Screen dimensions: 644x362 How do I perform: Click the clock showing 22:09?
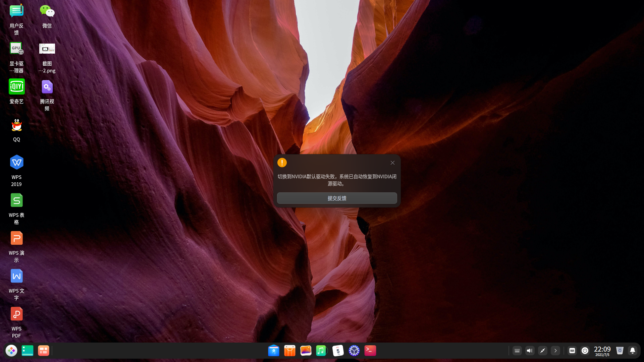pyautogui.click(x=602, y=351)
